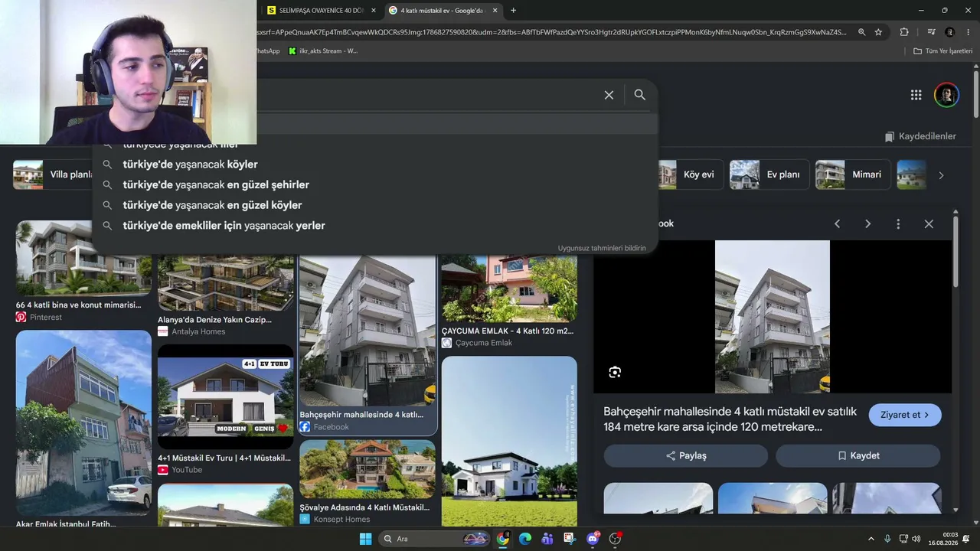The image size is (980, 551).
Task: Open the notifications bell icon
Action: (x=965, y=539)
